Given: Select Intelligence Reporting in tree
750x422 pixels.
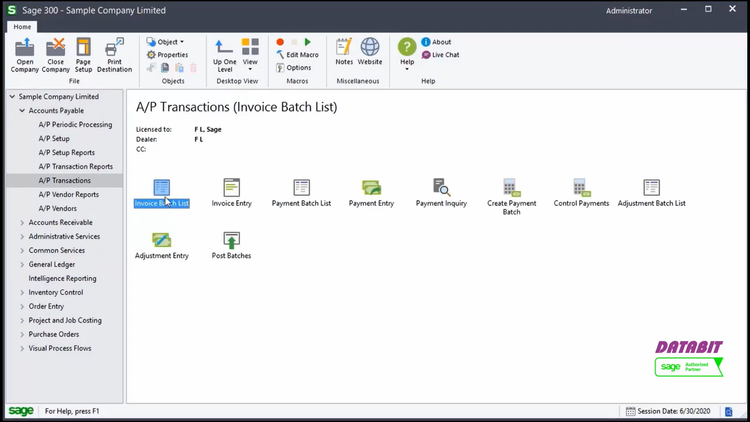Looking at the screenshot, I should pos(62,278).
